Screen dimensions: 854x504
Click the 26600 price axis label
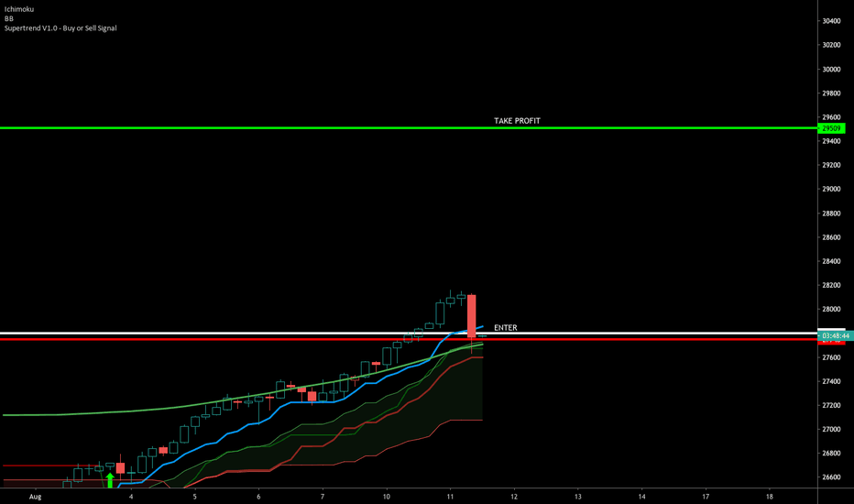pyautogui.click(x=831, y=477)
